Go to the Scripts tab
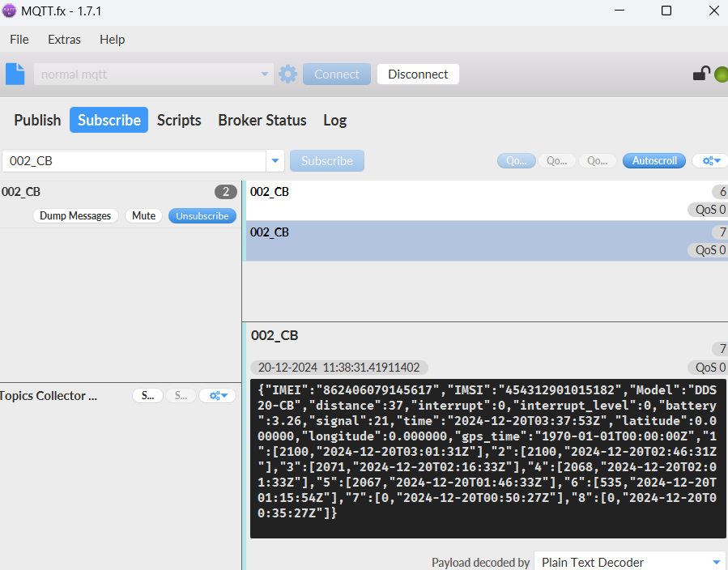 click(x=179, y=120)
